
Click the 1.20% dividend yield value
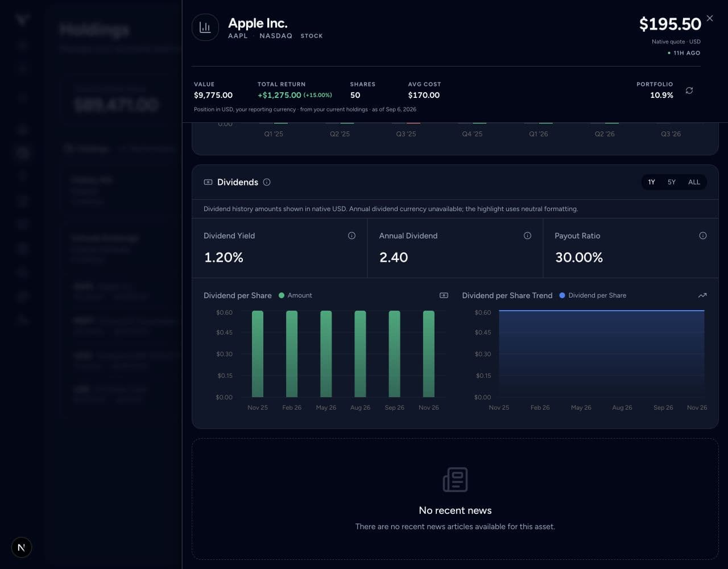224,257
